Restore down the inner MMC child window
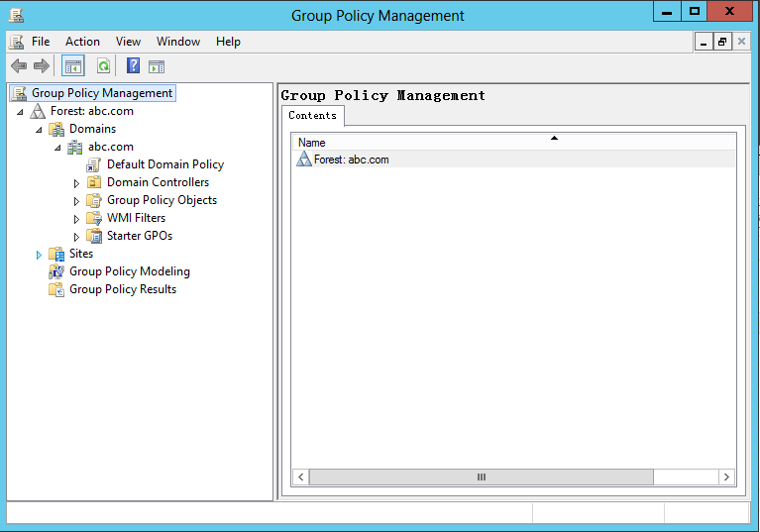Screen dimensions: 760x532 (x=722, y=43)
